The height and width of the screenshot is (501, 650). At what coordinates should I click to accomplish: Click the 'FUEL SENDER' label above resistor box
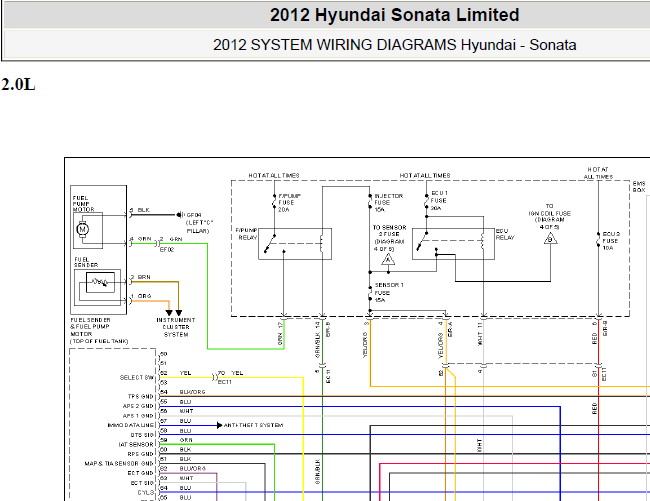(x=86, y=262)
